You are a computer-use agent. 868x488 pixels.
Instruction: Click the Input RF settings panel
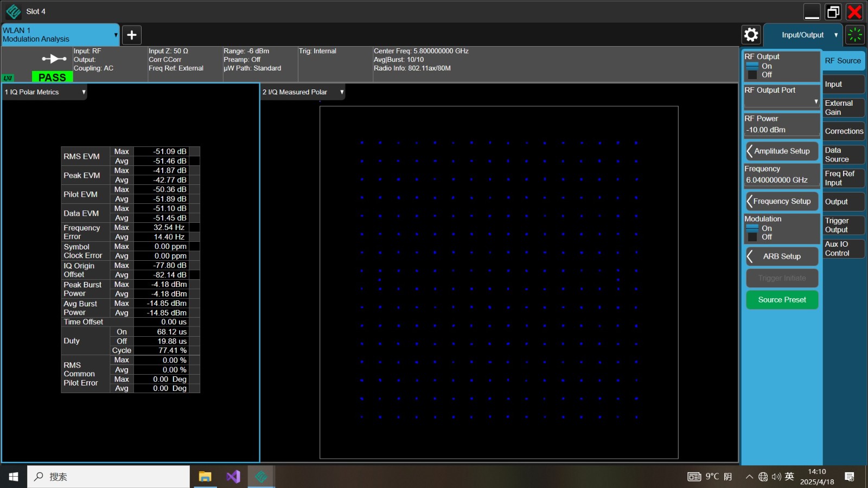(x=110, y=64)
